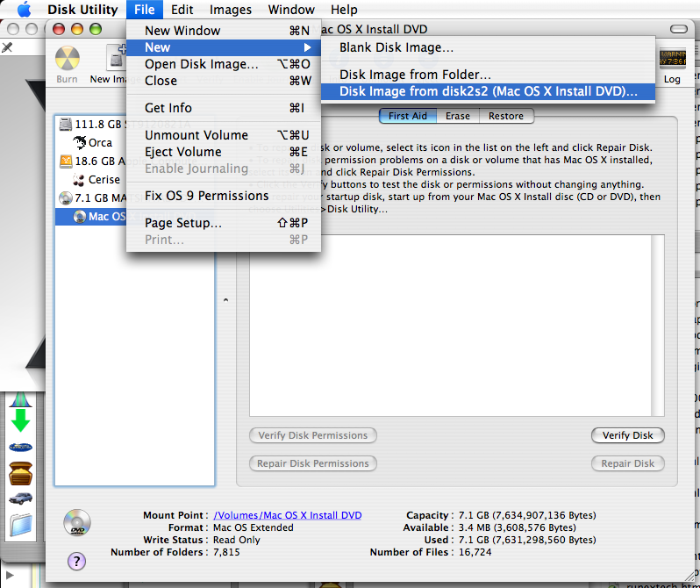Viewport: 700px width, 588px height.
Task: Choose Eject Volume
Action: (224, 152)
